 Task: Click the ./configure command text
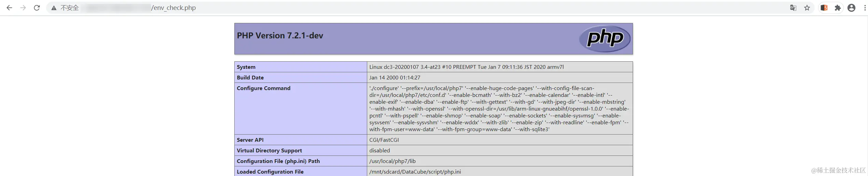coord(499,109)
